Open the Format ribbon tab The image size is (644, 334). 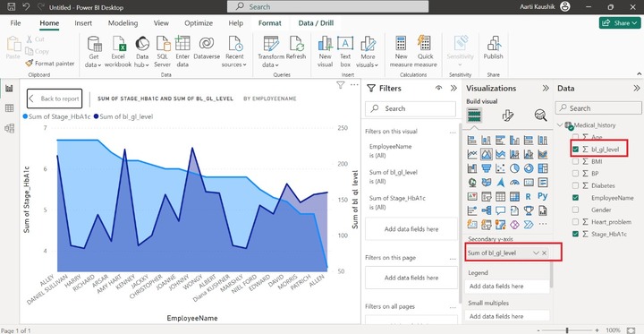point(270,23)
